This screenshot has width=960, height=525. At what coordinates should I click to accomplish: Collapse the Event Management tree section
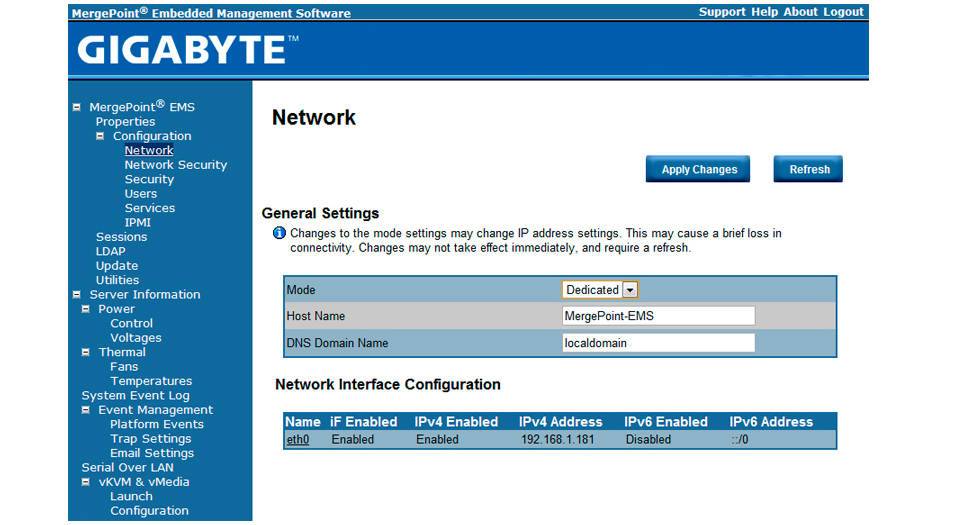click(86, 410)
